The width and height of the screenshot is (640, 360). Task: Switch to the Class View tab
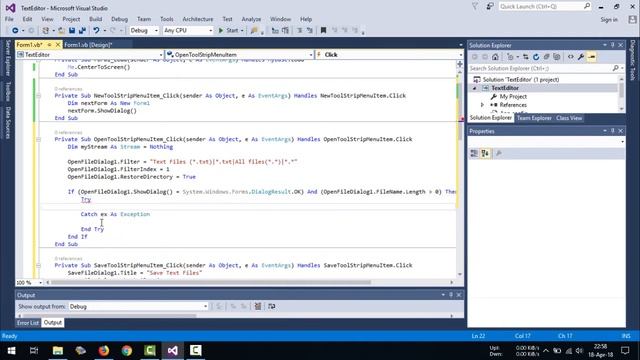tap(569, 118)
